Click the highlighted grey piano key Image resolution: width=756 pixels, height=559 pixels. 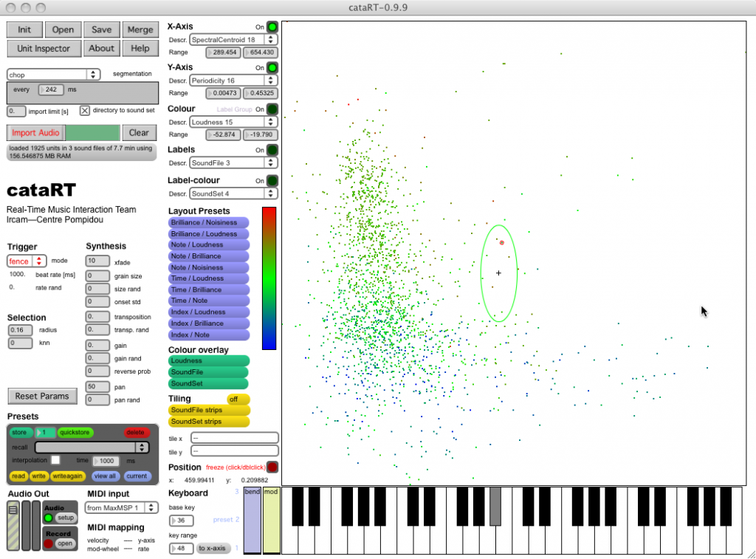coord(495,506)
